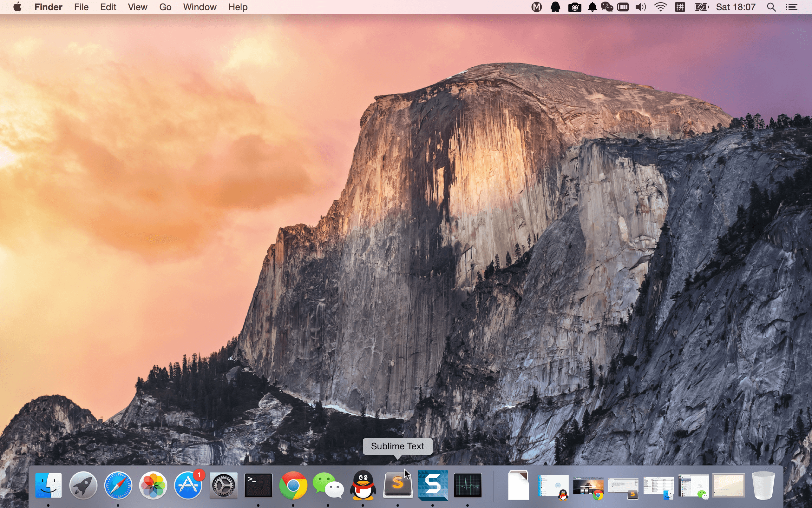Open Activity Monitor in the Dock
The image size is (812, 508).
coord(468,485)
